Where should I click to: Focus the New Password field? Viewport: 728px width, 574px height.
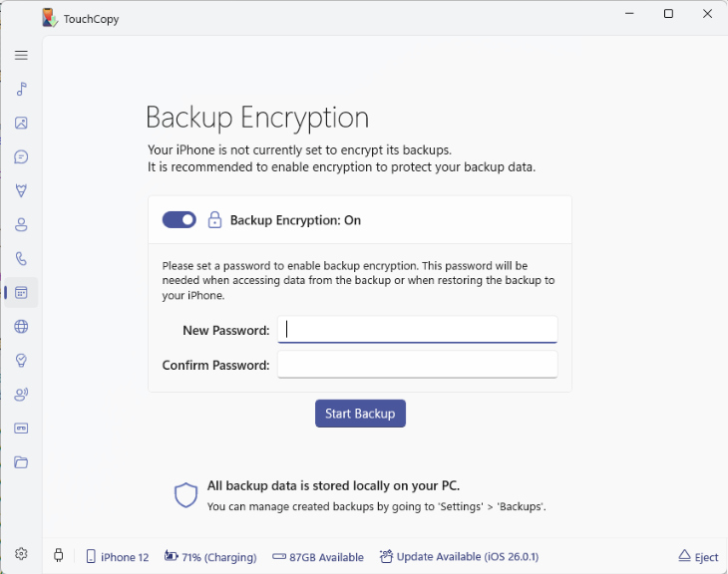[418, 330]
